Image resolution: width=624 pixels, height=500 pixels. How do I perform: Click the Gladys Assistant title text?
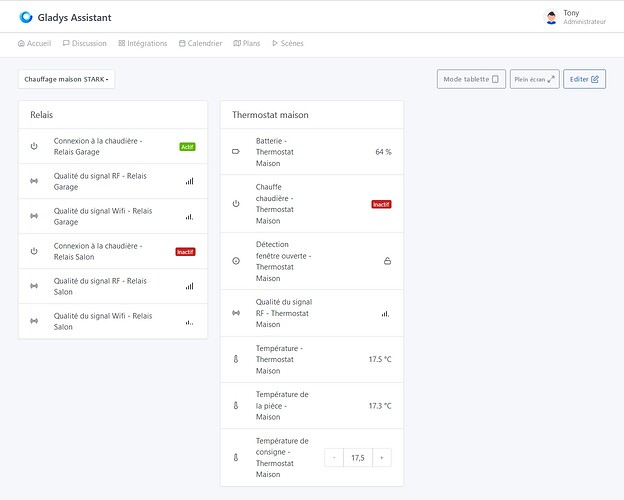(x=74, y=18)
